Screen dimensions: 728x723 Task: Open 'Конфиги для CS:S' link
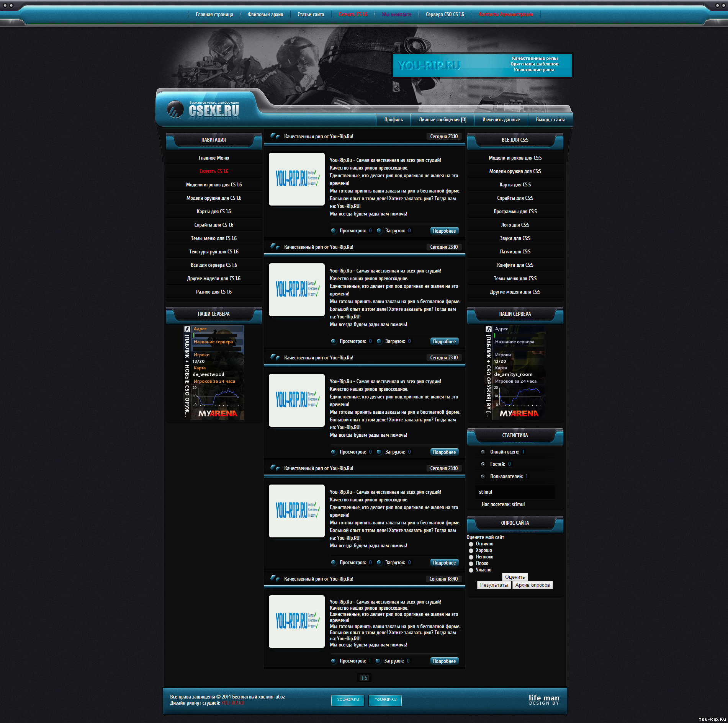(515, 265)
